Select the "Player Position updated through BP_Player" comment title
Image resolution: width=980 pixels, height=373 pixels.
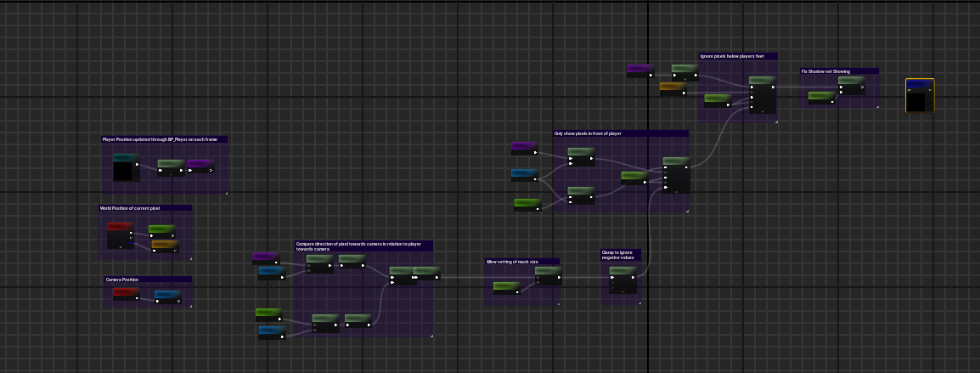point(164,139)
